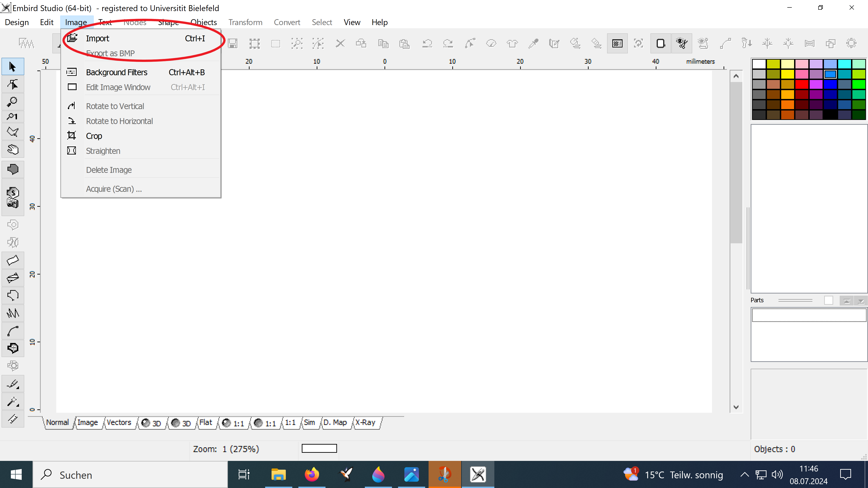Open Background Filters from the Image menu

tap(117, 72)
